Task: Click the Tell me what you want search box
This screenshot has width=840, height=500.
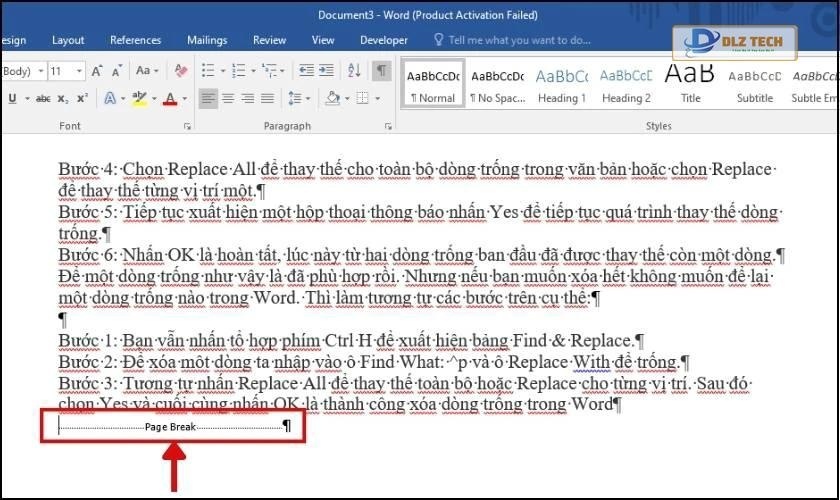Action: pyautogui.click(x=519, y=40)
